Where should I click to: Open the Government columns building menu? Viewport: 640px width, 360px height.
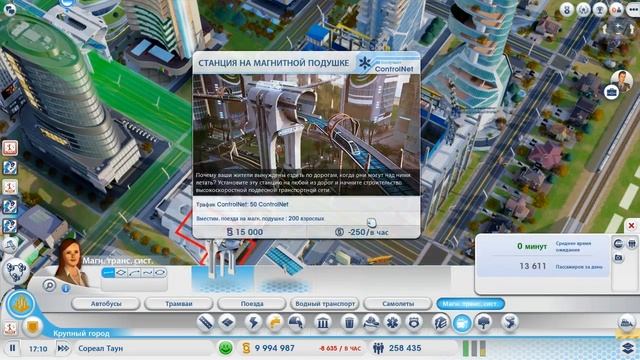[322, 322]
